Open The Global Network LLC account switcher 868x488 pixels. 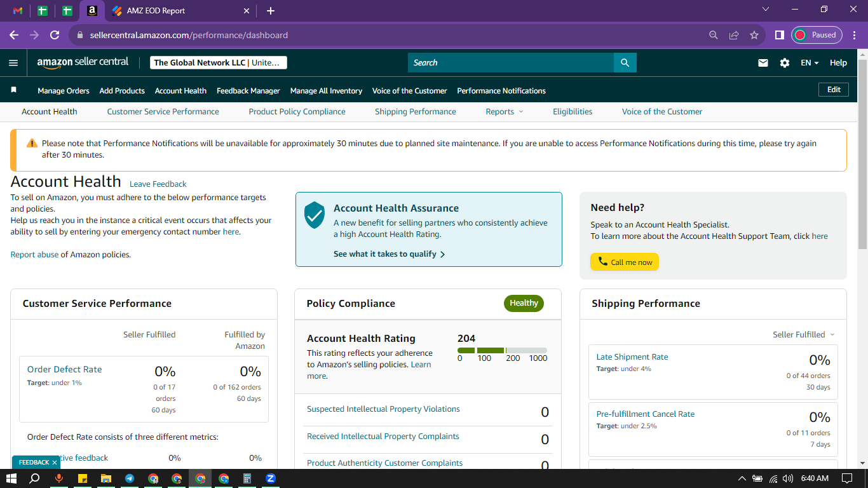pyautogui.click(x=219, y=62)
